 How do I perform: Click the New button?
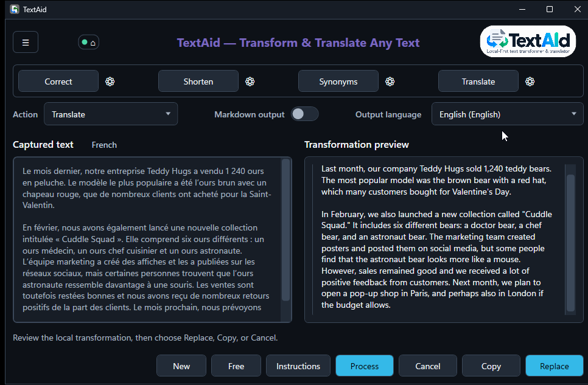coord(181,366)
